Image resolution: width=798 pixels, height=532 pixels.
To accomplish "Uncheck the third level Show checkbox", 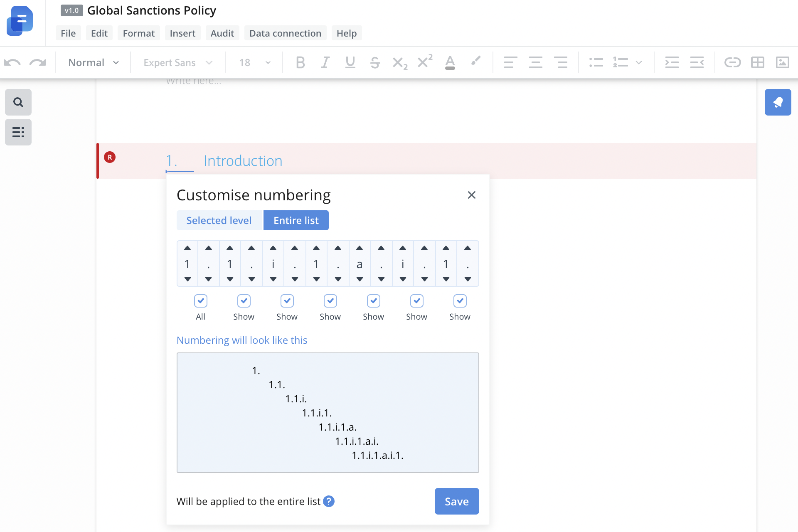I will (287, 301).
